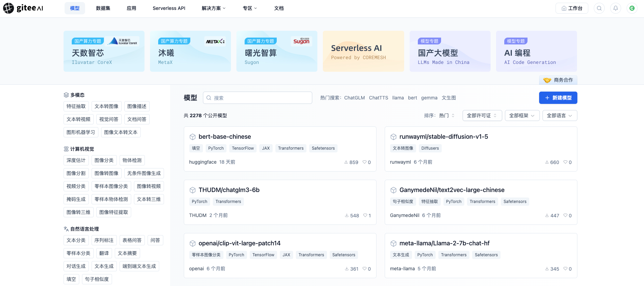This screenshot has height=286, width=644.
Task: Click the like heart on clip-vit-large-patch14
Action: pos(365,269)
